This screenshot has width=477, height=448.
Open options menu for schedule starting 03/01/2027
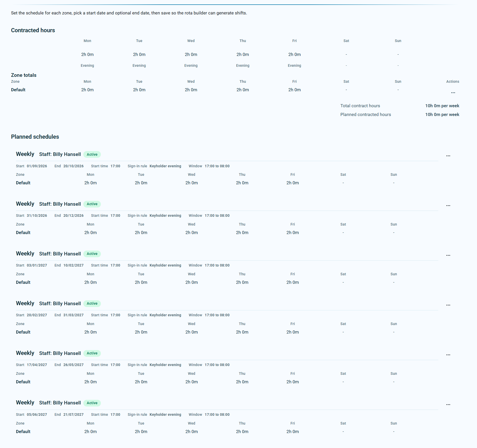point(448,255)
